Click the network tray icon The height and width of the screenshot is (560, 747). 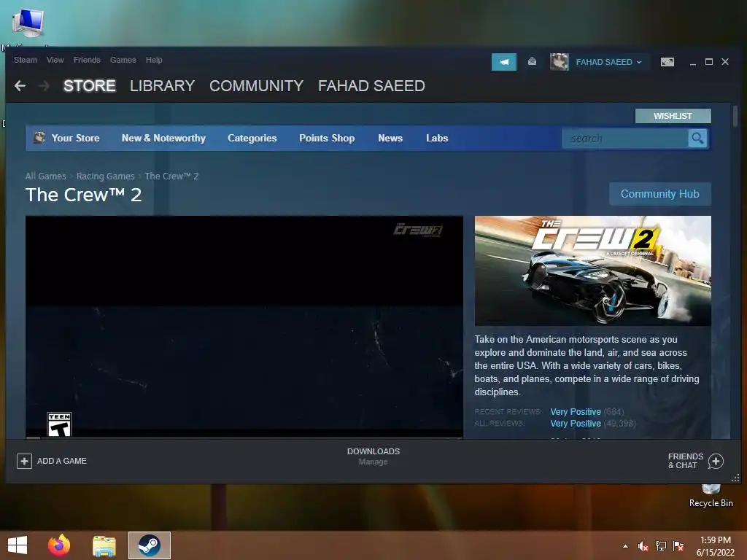pyautogui.click(x=661, y=546)
